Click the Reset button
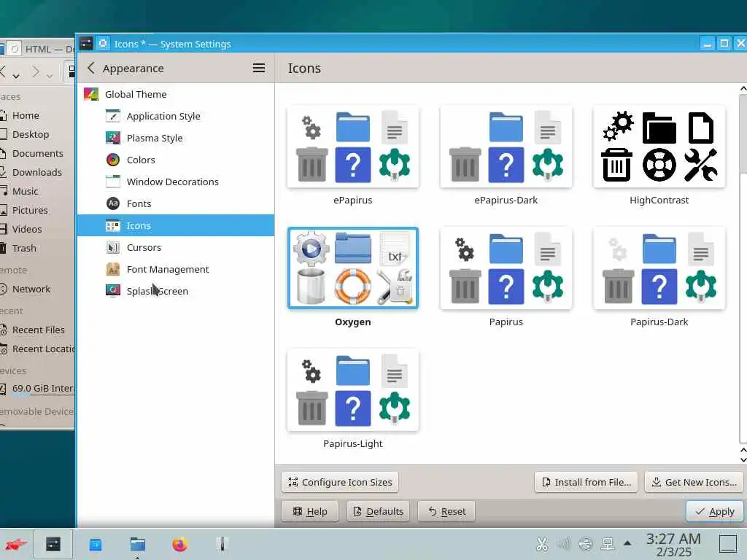The height and width of the screenshot is (560, 747). (446, 511)
